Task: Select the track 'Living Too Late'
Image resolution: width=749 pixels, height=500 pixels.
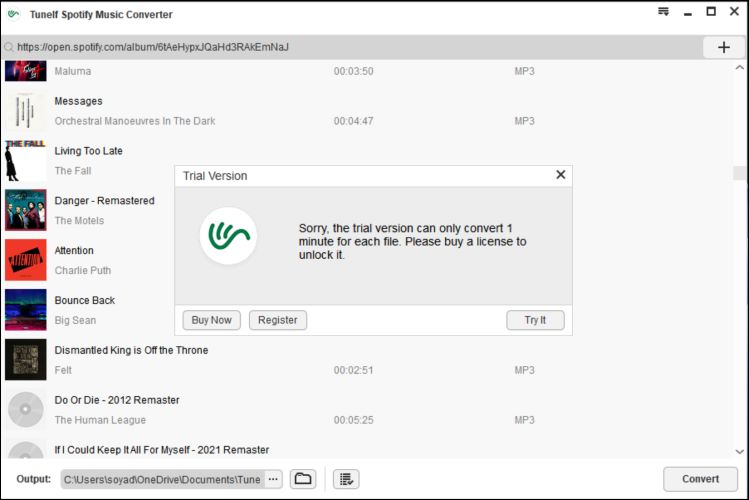Action: click(88, 151)
